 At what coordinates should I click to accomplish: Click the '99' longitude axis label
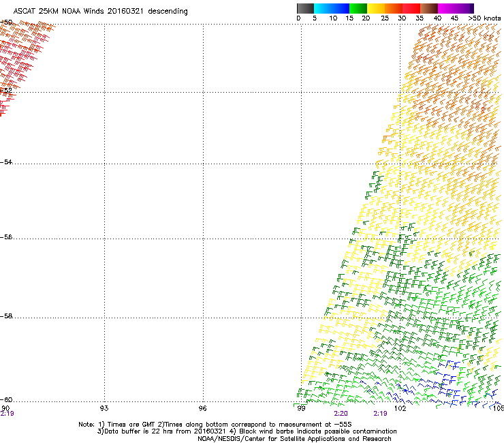(x=301, y=408)
